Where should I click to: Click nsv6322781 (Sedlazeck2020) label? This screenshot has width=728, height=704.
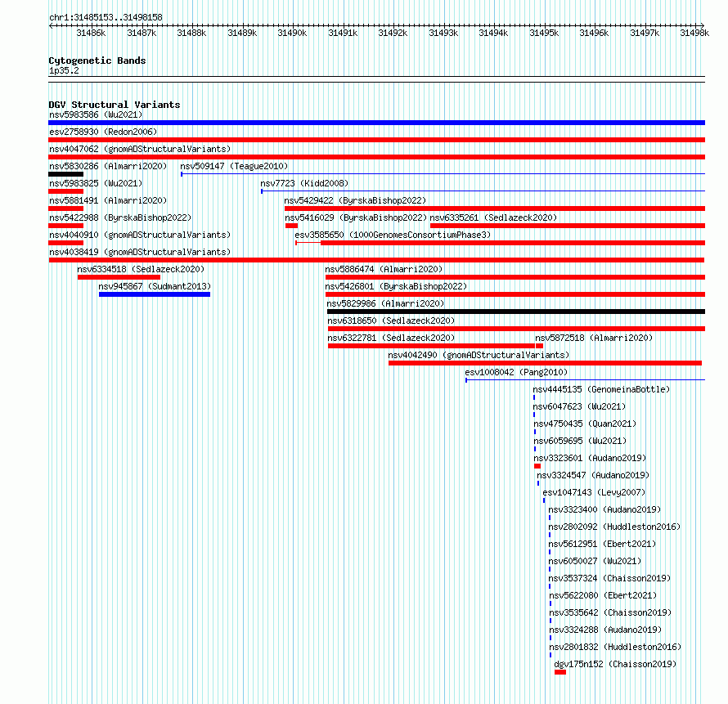pos(391,338)
